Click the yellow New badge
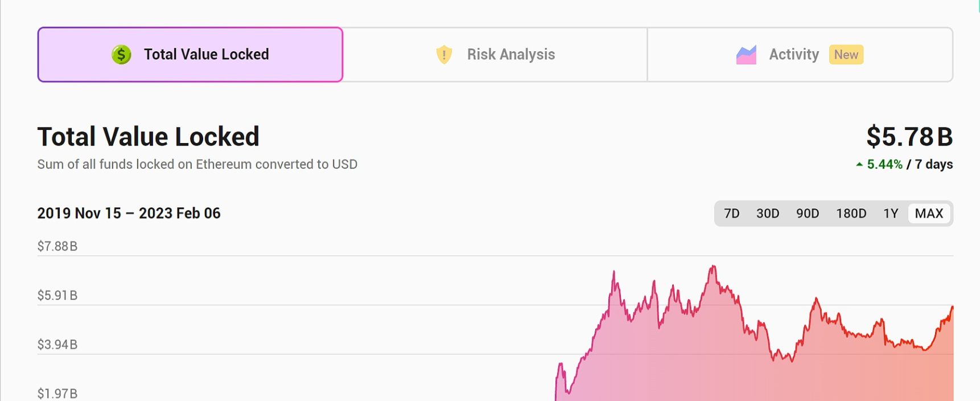The image size is (980, 401). pyautogui.click(x=846, y=55)
